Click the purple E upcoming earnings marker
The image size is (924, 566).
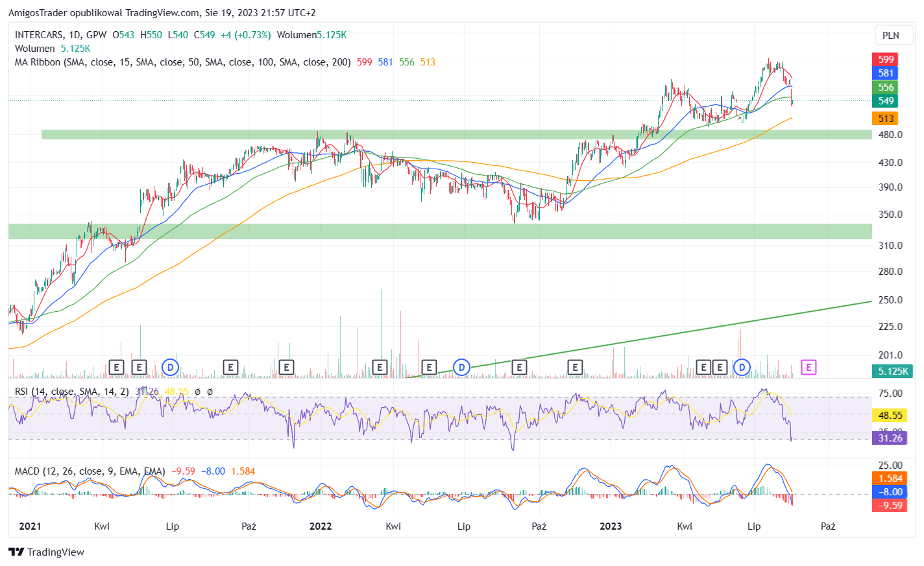(808, 368)
